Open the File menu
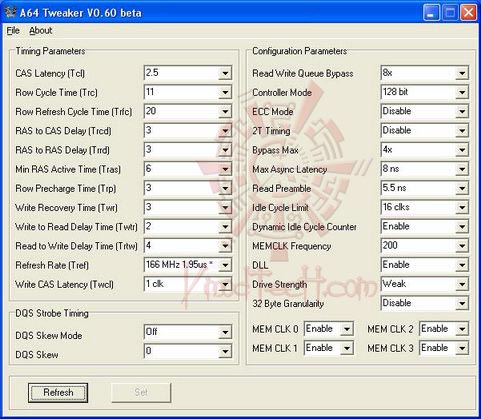Image resolution: width=481 pixels, height=419 pixels. pyautogui.click(x=13, y=31)
